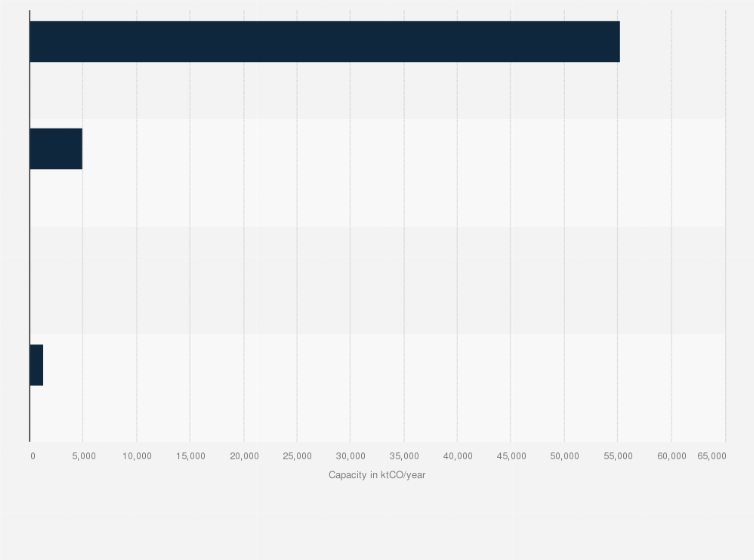The height and width of the screenshot is (560, 754).
Task: Click the '55,000' axis label
Action: coord(618,456)
